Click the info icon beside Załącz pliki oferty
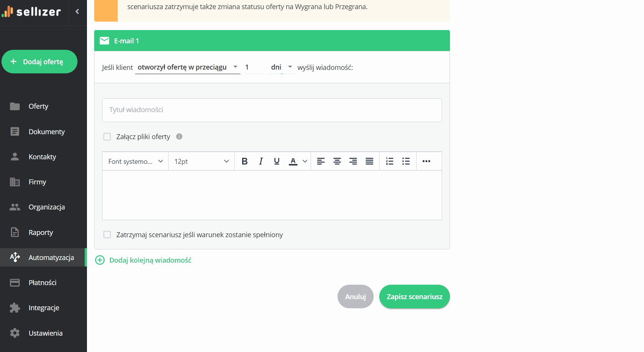The width and height of the screenshot is (644, 352). [179, 136]
